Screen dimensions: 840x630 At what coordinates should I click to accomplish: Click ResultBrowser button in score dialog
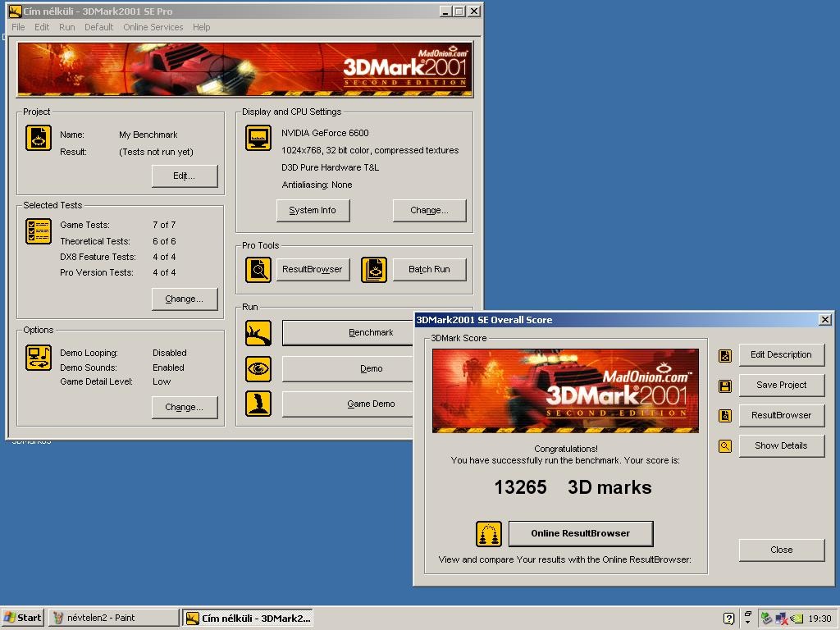pyautogui.click(x=782, y=415)
